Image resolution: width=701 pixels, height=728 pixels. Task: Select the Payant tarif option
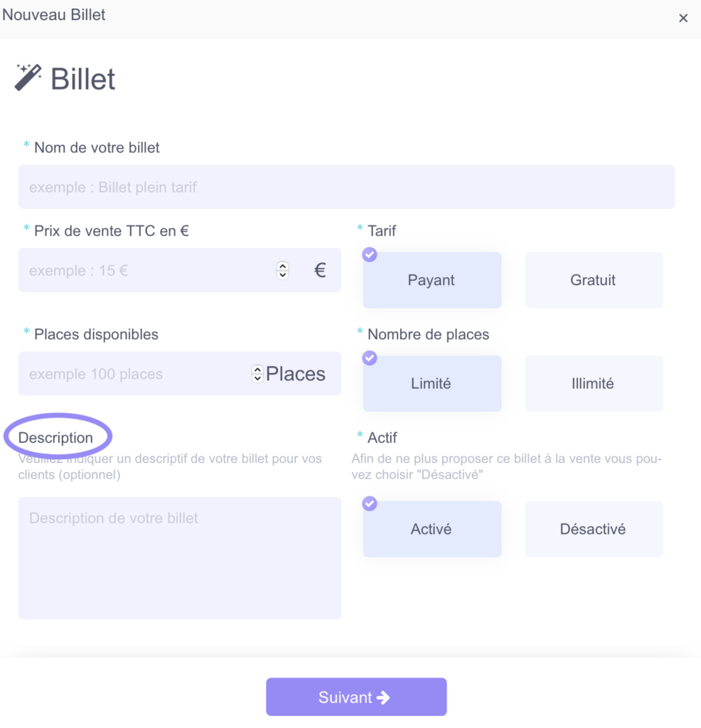pos(432,280)
